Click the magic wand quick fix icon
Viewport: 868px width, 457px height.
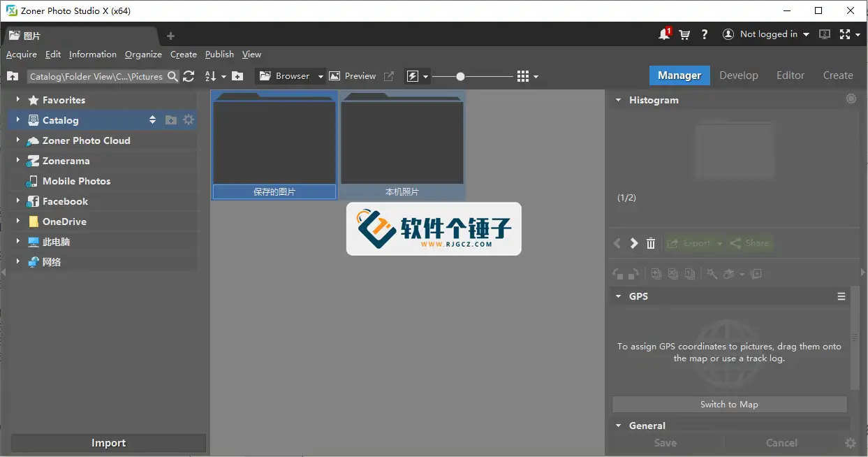[712, 274]
